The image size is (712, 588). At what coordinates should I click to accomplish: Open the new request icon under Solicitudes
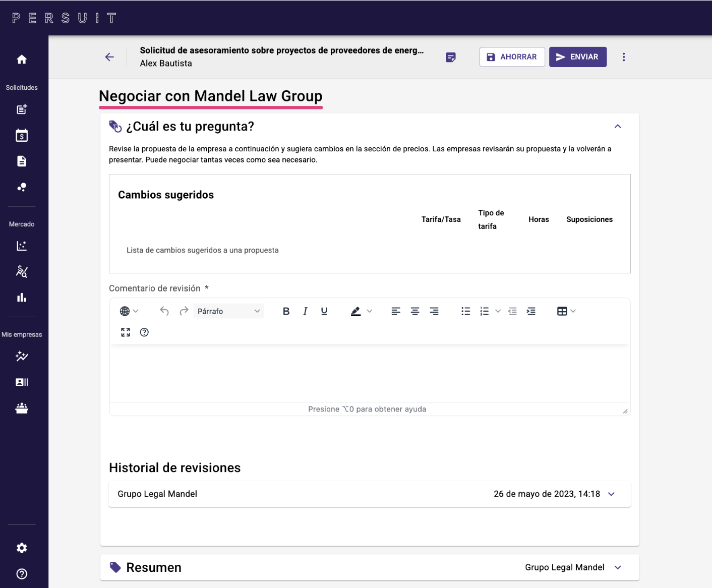[22, 109]
